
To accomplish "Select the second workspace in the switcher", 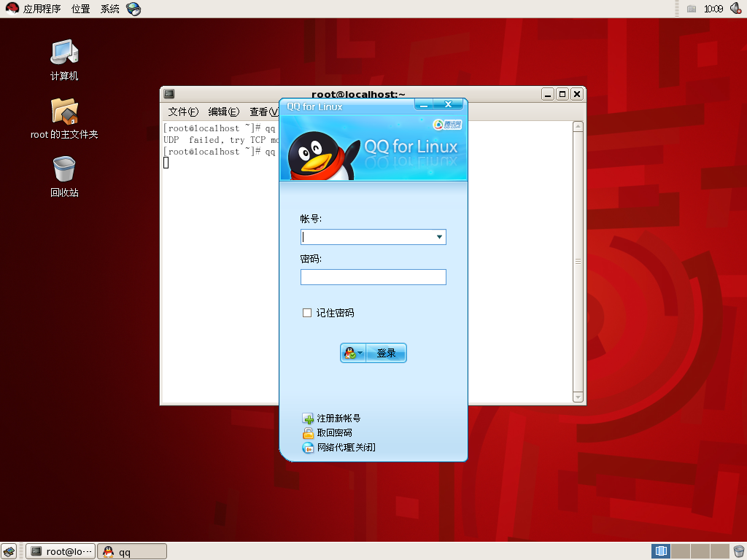I will pos(681,551).
